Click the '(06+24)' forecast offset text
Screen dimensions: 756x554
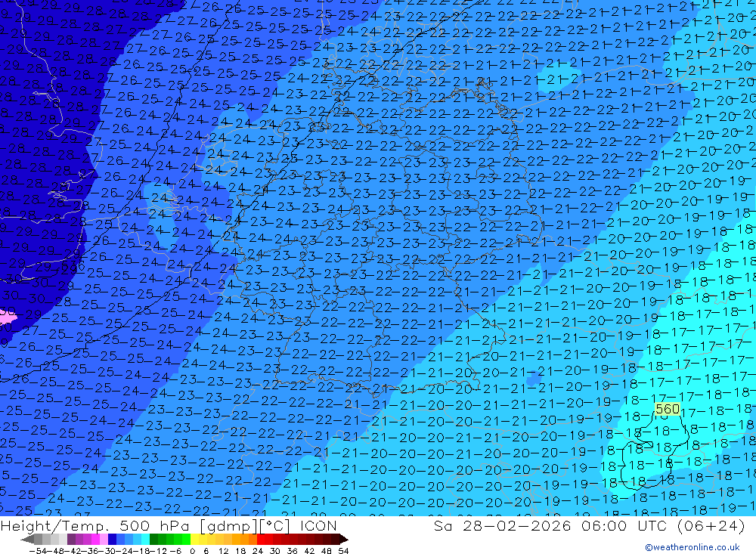pos(710,525)
